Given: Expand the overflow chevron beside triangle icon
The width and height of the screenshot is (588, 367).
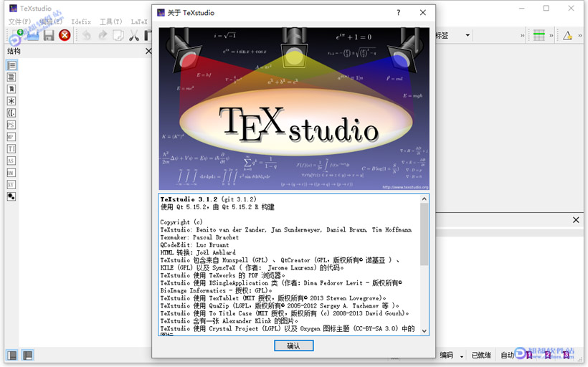Looking at the screenshot, I should click(x=579, y=36).
